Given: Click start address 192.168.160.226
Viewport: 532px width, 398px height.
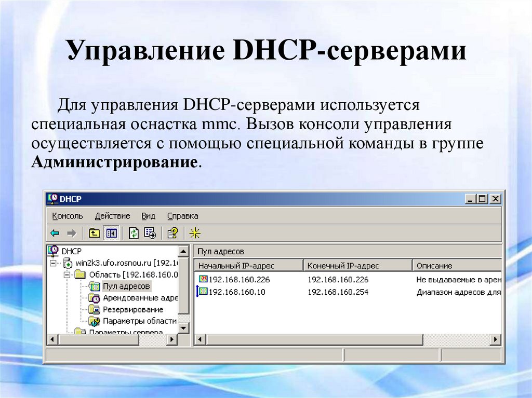Looking at the screenshot, I should point(239,279).
